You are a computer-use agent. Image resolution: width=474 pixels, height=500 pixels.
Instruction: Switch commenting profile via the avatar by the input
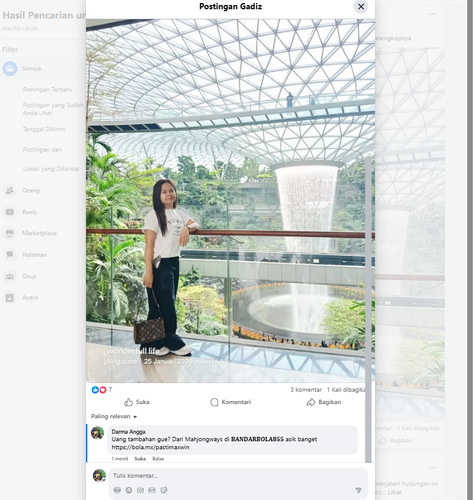[x=99, y=476]
